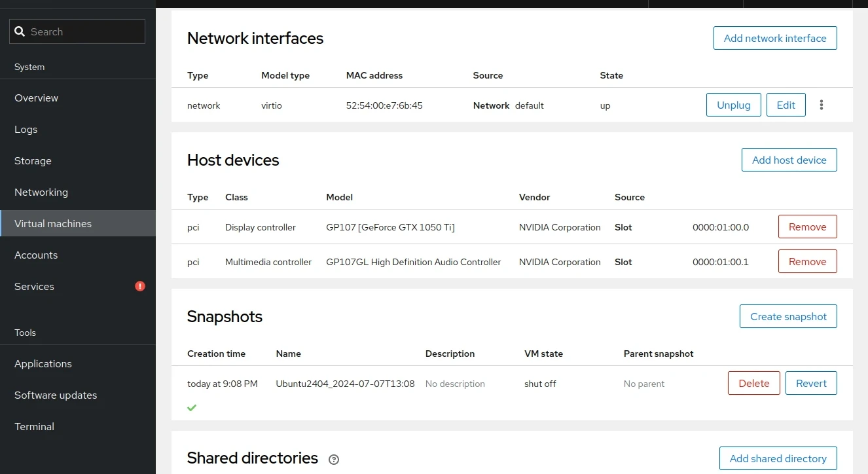Viewport: 868px width, 474px height.
Task: Click the search magnifier icon
Action: 20,31
